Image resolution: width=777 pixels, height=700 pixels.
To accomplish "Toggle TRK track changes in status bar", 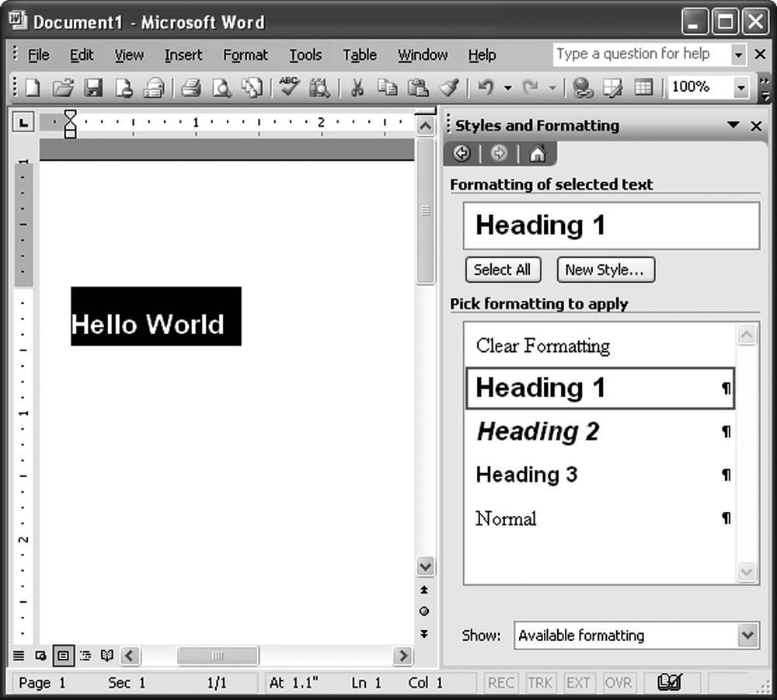I will [x=540, y=683].
